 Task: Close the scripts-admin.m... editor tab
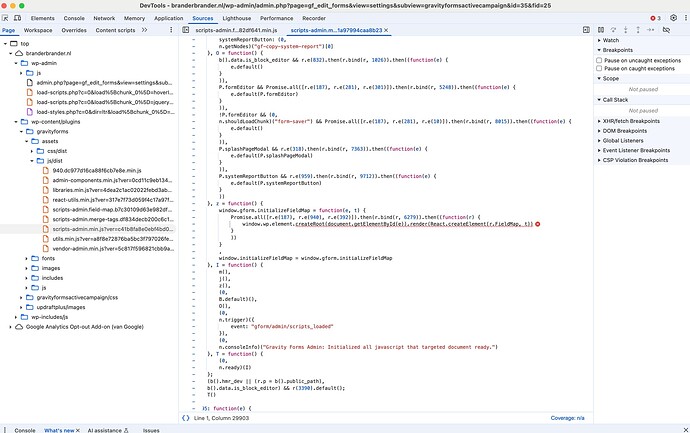(x=386, y=30)
